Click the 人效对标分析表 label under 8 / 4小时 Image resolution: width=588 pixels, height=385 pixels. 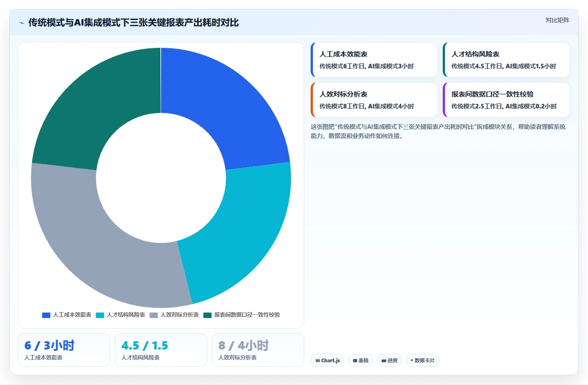(x=237, y=358)
